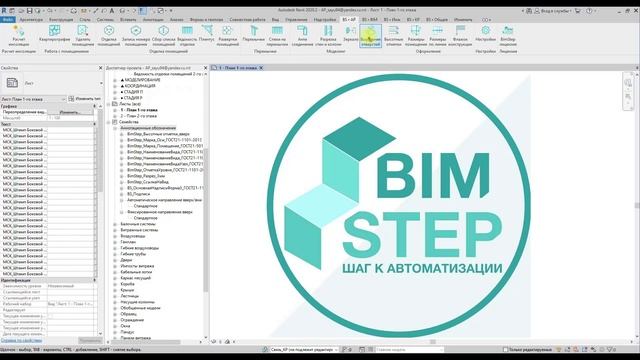
Task: Open the Вид ribbon tab
Action: (x=276, y=20)
